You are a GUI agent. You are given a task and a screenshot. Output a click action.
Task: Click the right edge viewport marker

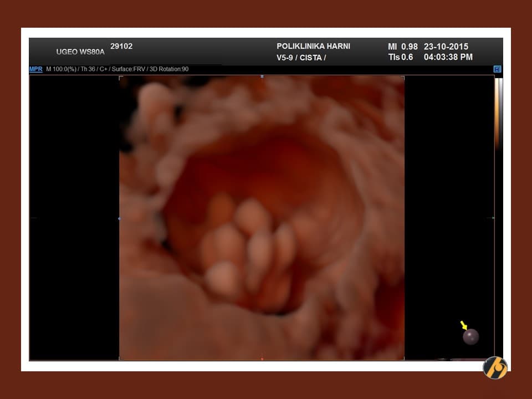pos(493,218)
